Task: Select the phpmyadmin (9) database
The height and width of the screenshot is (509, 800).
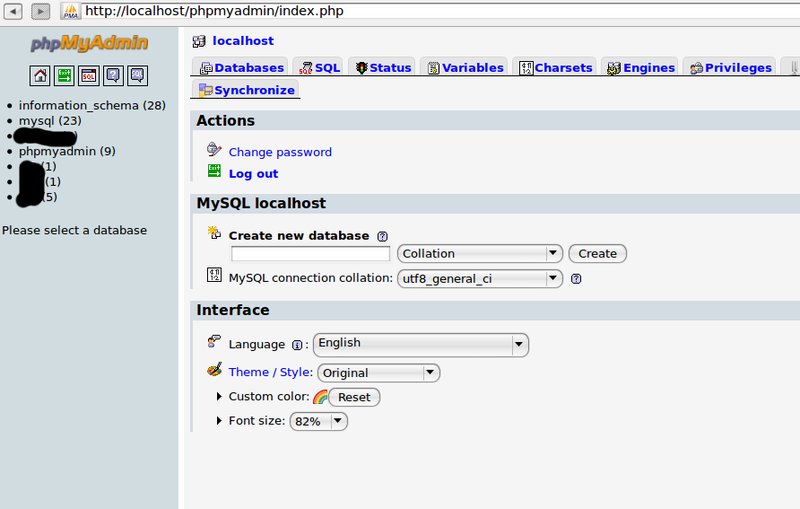Action: click(x=67, y=151)
